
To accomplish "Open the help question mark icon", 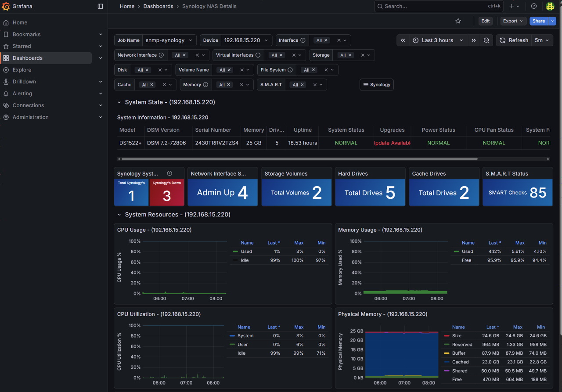I will click(534, 6).
